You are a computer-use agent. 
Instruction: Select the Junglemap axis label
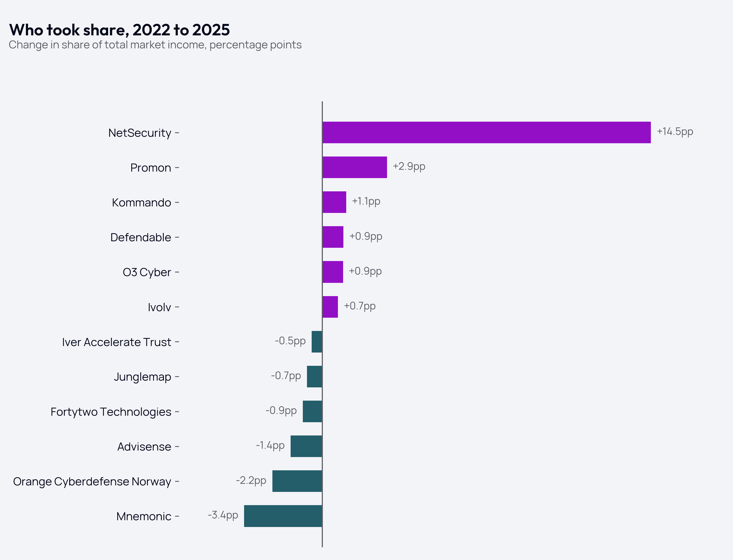(x=143, y=377)
